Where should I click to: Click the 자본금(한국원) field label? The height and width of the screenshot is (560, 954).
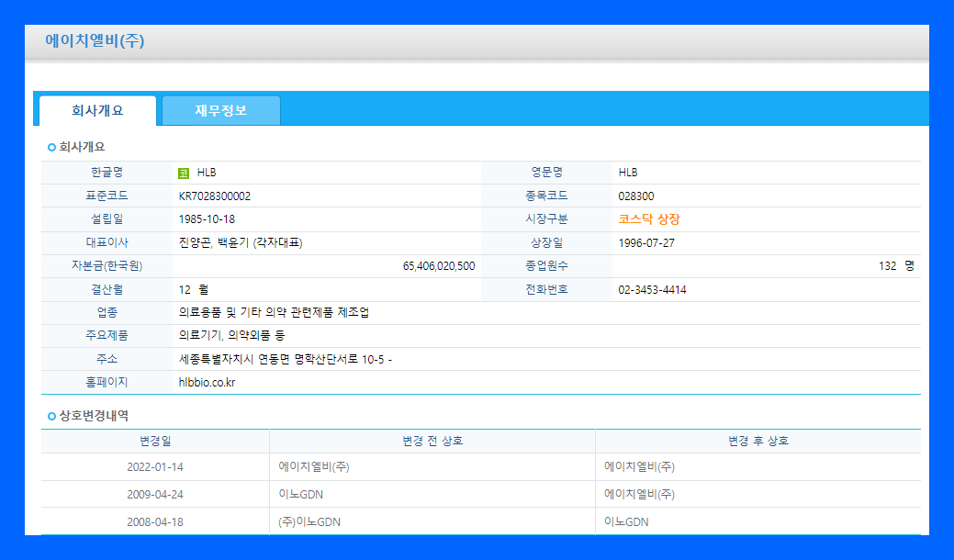tap(107, 266)
